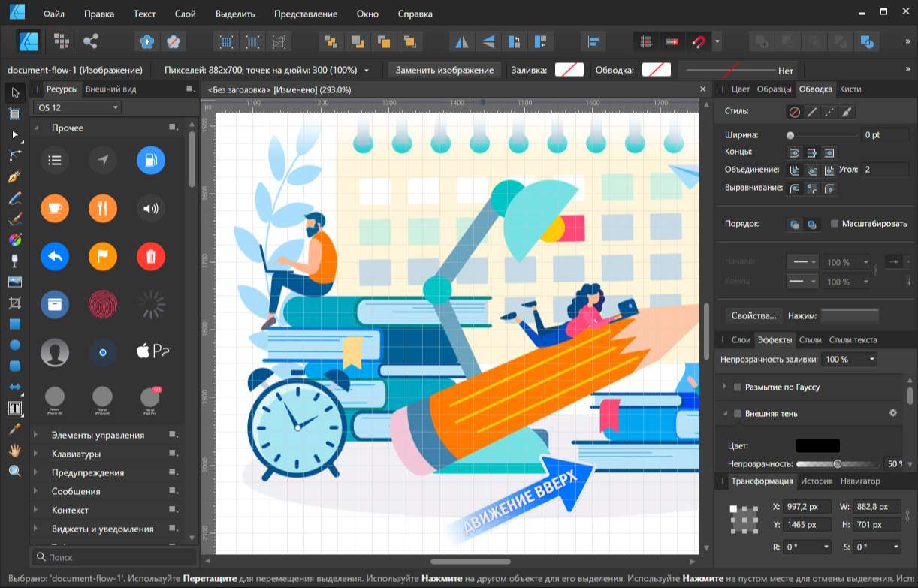918x588 pixels.
Task: Activate the Zoom tool
Action: 14,471
